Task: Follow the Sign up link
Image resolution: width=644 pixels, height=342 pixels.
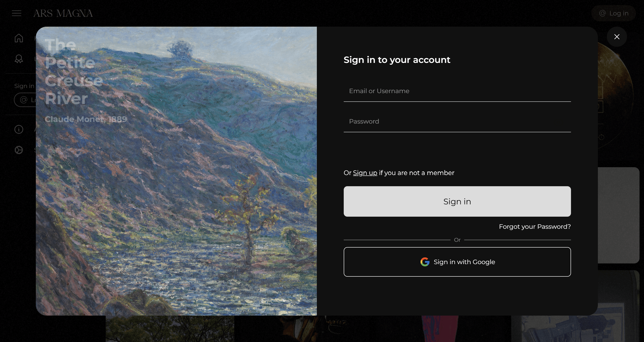Action: pos(365,173)
